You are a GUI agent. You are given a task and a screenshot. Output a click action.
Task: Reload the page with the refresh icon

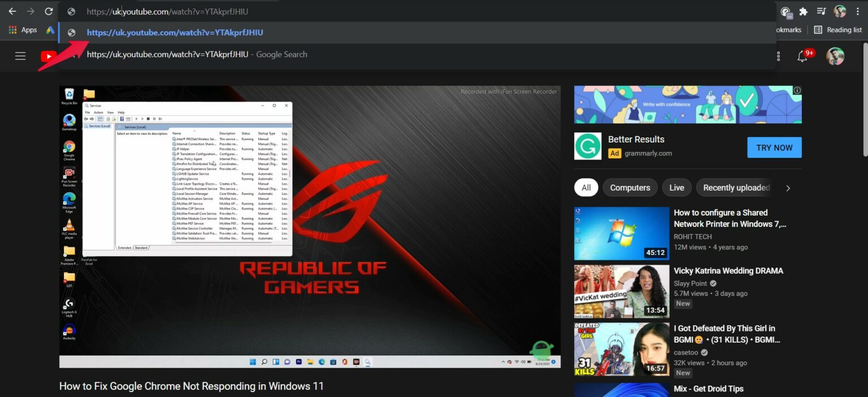pos(50,11)
